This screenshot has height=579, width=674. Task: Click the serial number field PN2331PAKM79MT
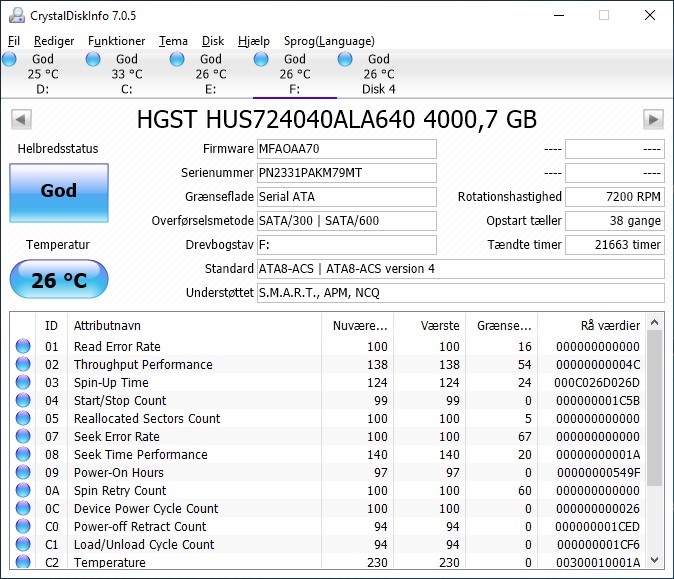click(x=346, y=173)
